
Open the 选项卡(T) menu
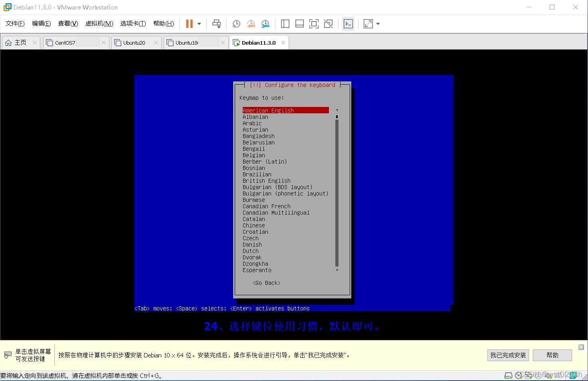[133, 24]
